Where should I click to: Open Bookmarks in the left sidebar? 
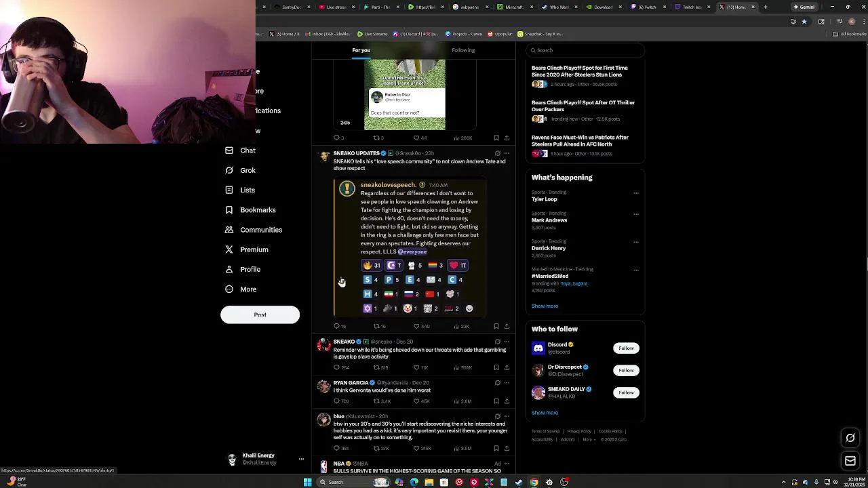coord(250,210)
